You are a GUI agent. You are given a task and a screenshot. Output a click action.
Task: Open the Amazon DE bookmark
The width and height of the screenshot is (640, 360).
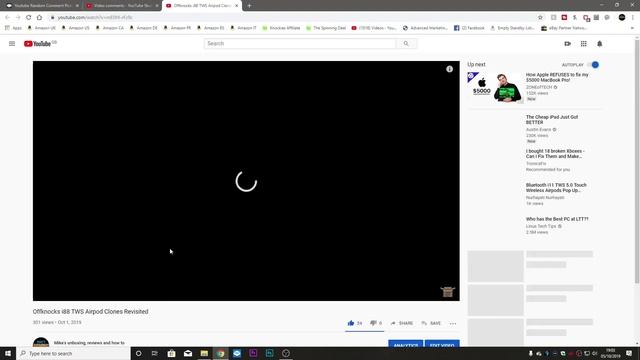pyautogui.click(x=143, y=28)
